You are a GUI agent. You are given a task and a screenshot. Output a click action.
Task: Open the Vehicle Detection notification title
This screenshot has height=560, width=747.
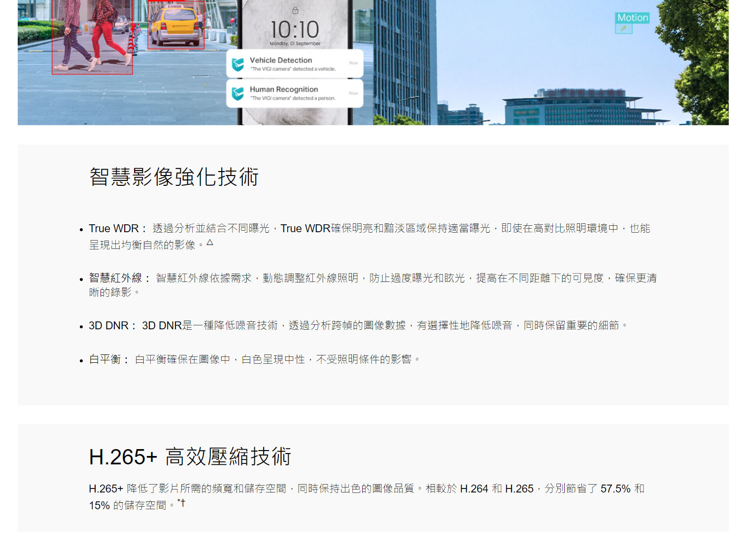[x=280, y=60]
